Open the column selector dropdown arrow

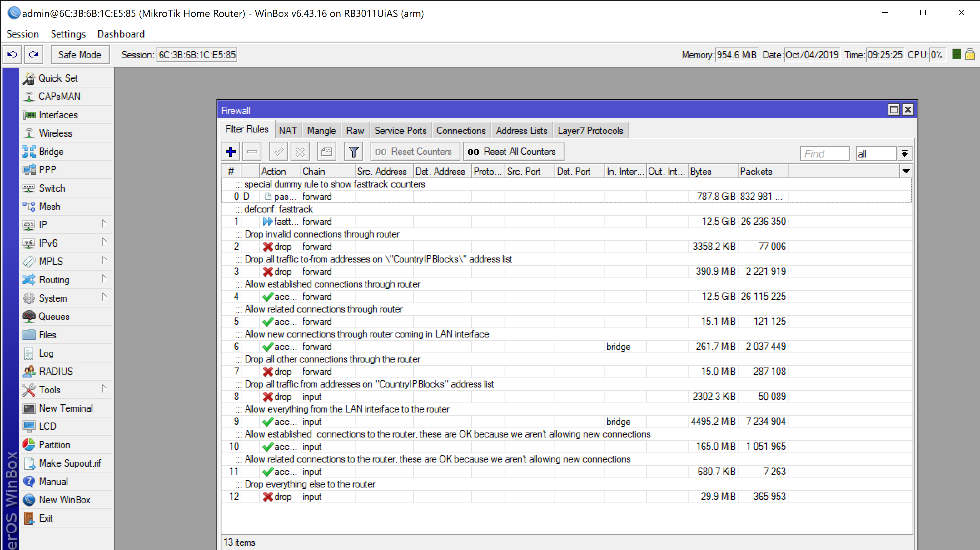906,171
